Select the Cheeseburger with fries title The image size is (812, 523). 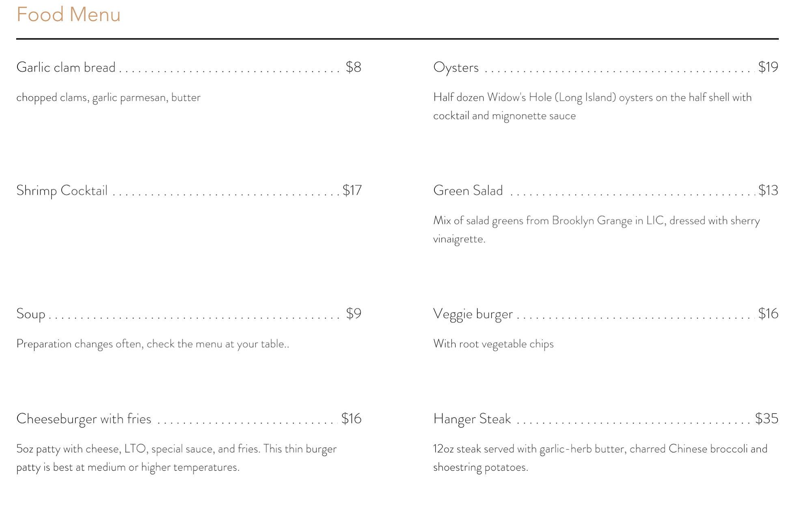(84, 419)
